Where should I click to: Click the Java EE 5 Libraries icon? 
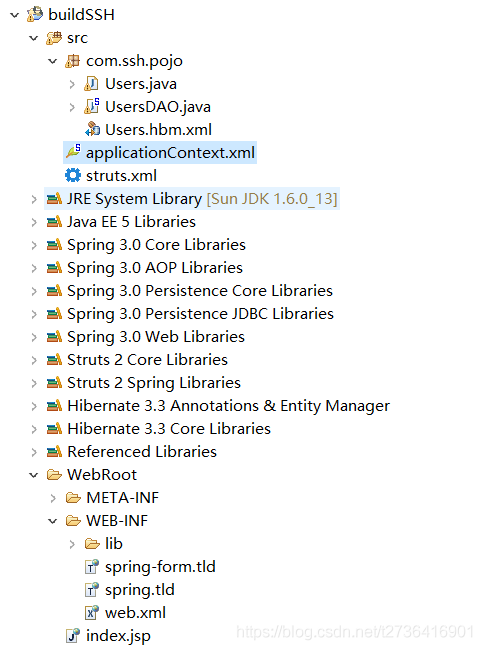coord(54,222)
